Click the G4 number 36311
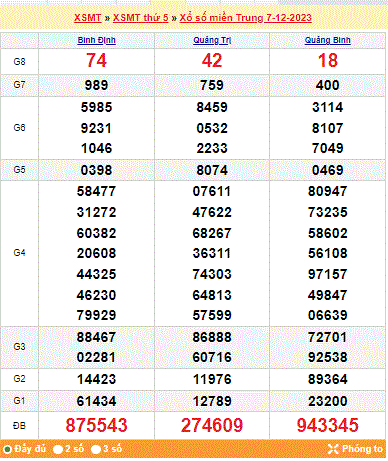This screenshot has height=461, width=388. point(212,253)
